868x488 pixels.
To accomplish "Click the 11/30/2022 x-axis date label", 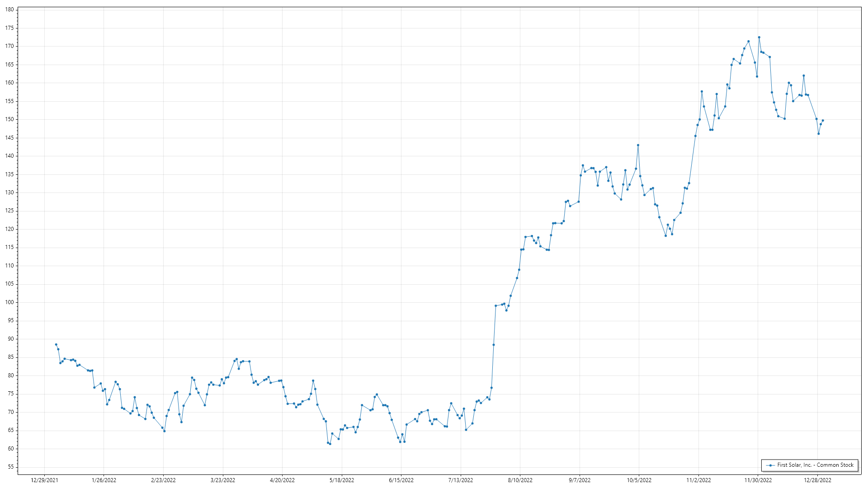I will coord(758,480).
